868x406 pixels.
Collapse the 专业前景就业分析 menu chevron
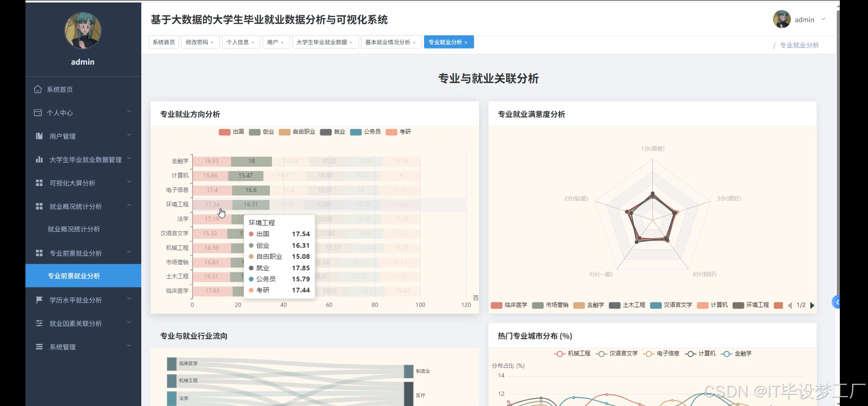pyautogui.click(x=129, y=252)
